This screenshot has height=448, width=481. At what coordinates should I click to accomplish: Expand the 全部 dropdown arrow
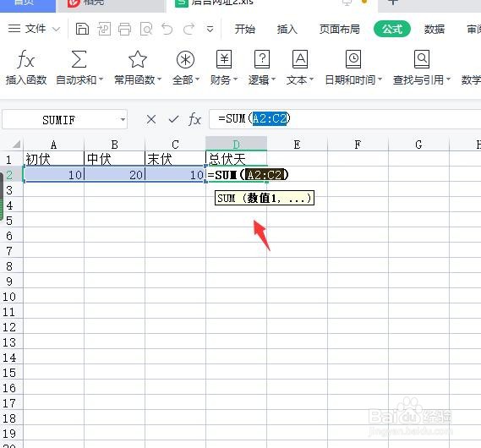click(x=197, y=79)
